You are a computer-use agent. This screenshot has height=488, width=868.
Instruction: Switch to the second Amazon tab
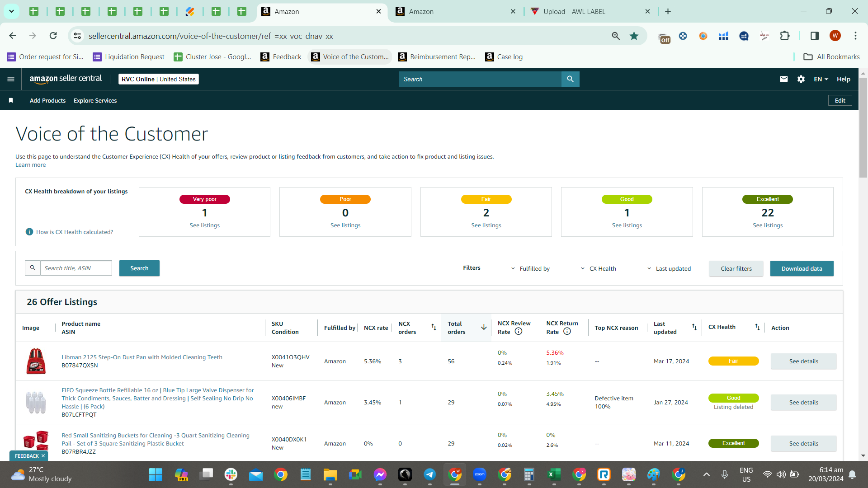[456, 11]
